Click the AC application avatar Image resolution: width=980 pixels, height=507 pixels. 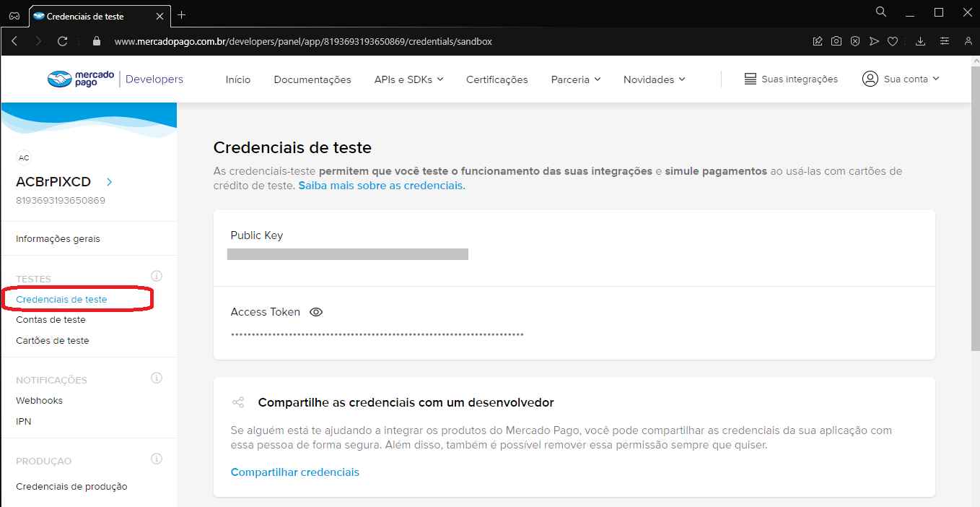coord(24,157)
